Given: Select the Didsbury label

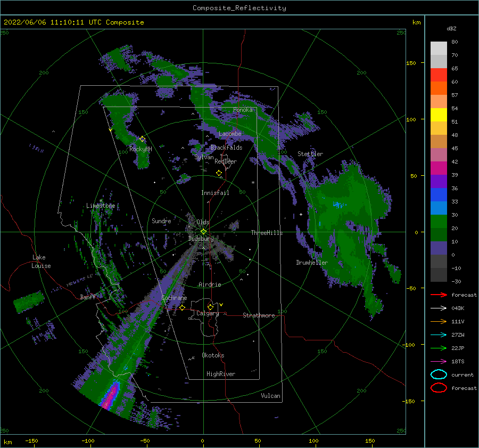Looking at the screenshot, I should pyautogui.click(x=201, y=239).
